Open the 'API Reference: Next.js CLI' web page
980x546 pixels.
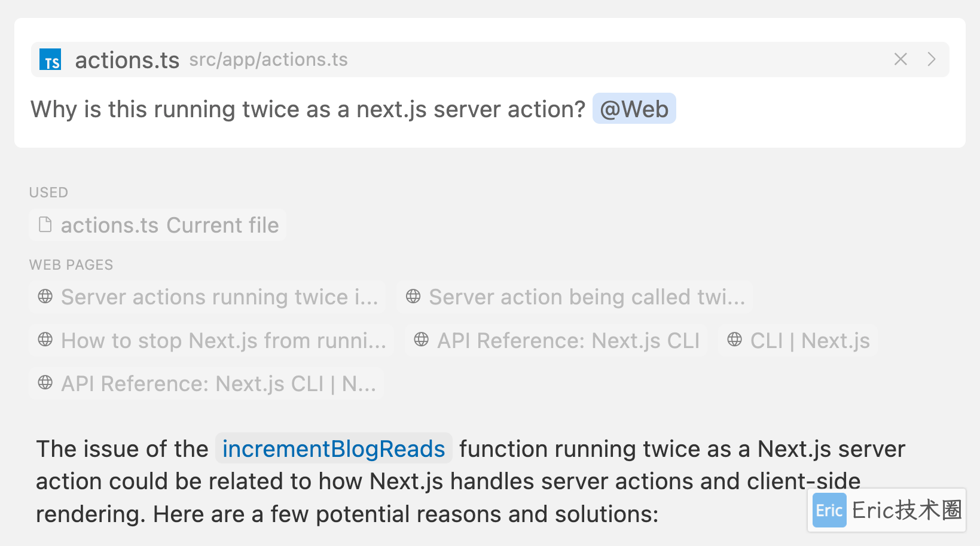pyautogui.click(x=556, y=340)
